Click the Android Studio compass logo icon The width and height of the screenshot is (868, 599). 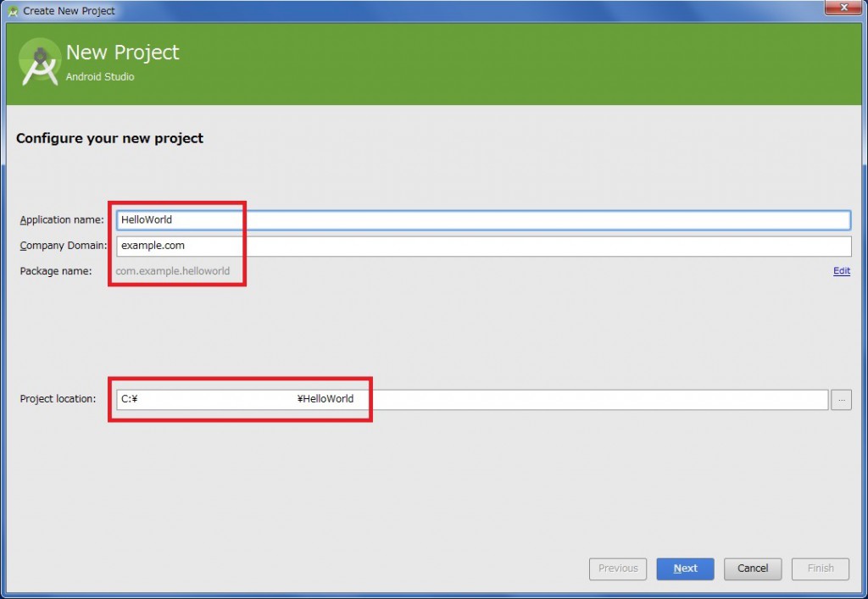click(x=39, y=62)
